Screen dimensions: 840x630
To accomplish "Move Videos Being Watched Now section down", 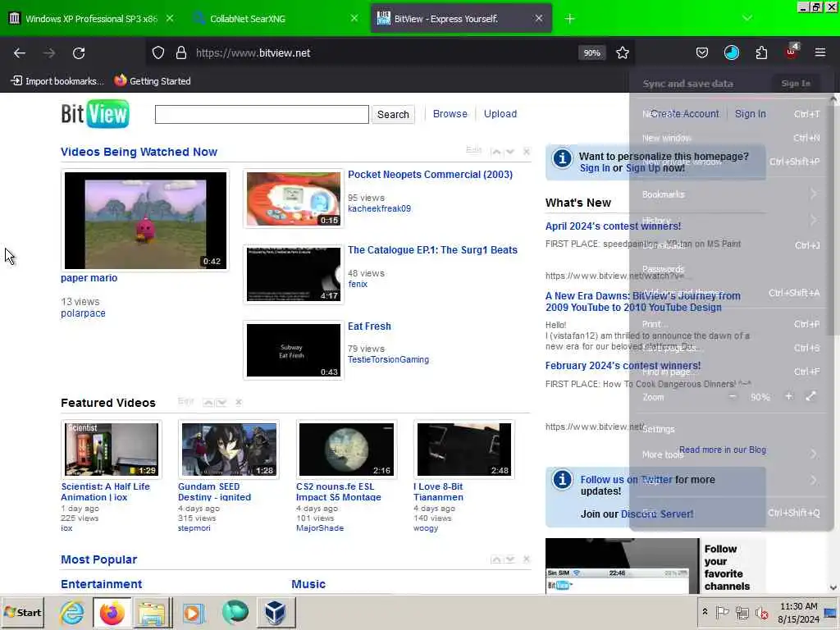I will point(510,152).
